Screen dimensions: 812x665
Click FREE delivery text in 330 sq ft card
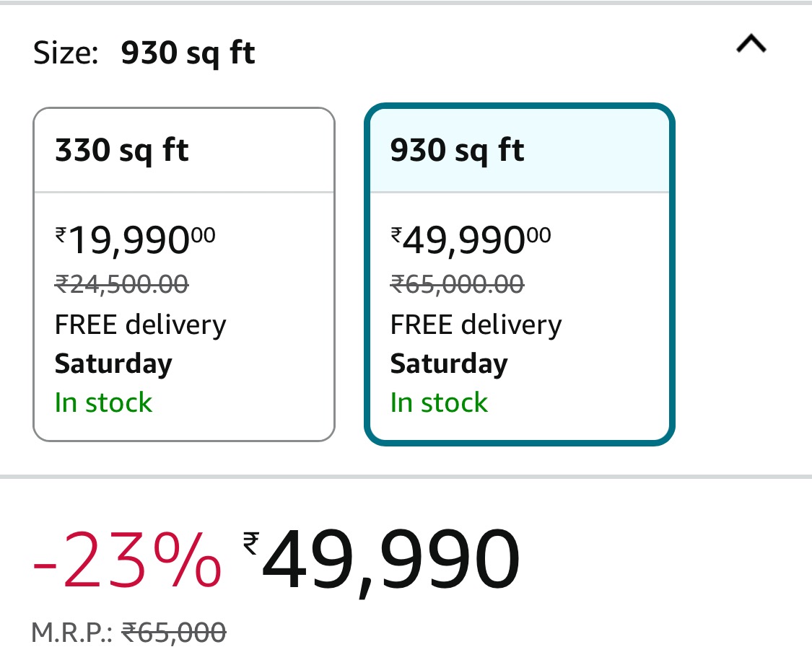point(140,325)
